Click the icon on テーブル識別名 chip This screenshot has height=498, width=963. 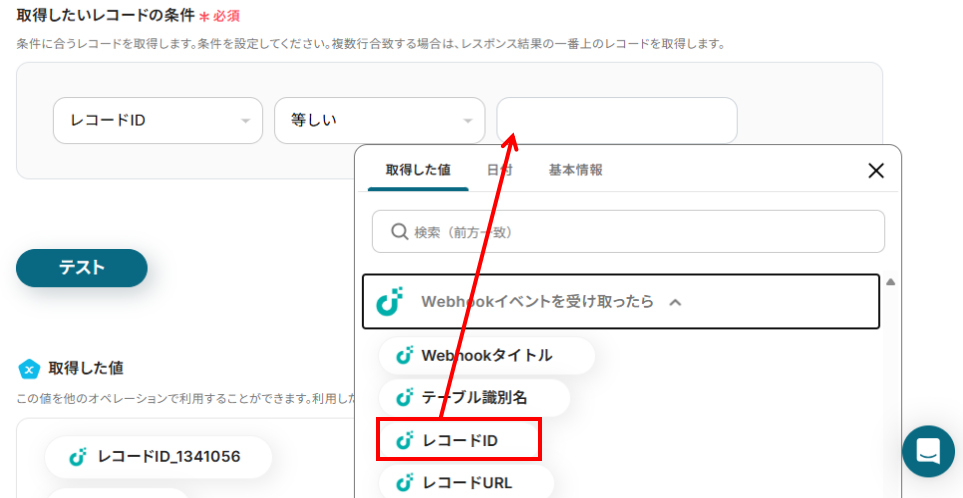click(x=404, y=398)
